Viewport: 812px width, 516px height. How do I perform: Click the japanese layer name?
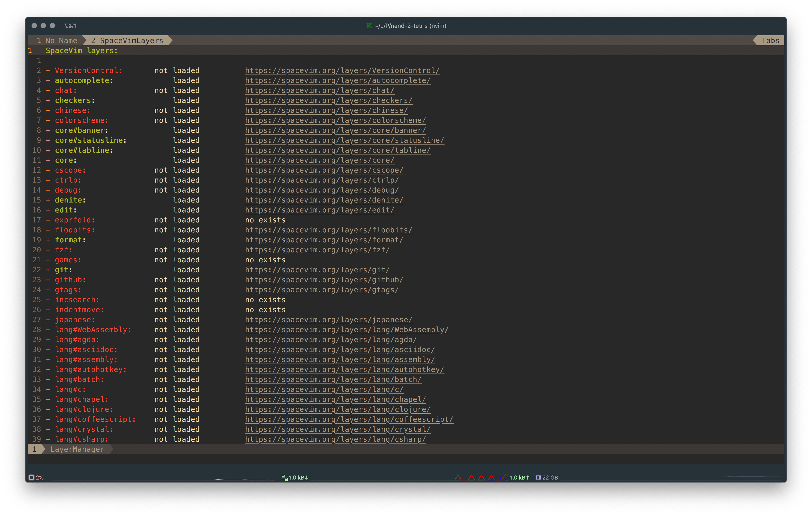click(x=75, y=320)
